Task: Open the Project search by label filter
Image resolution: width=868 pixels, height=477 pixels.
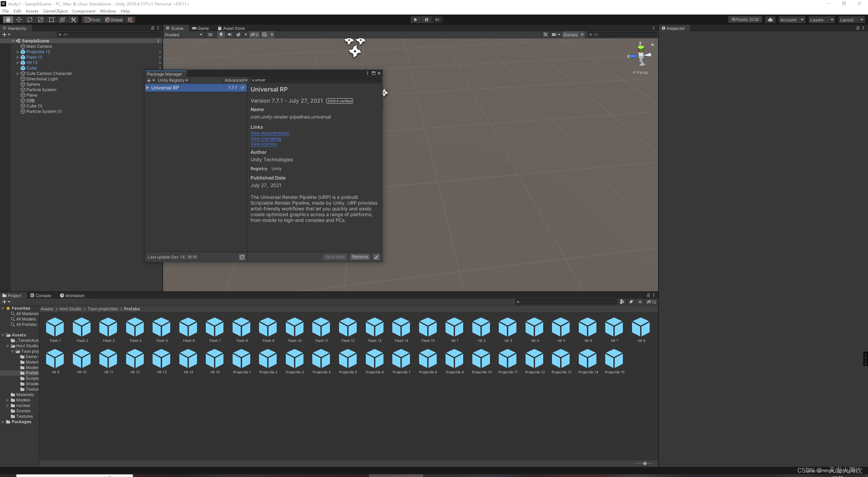Action: coord(631,302)
